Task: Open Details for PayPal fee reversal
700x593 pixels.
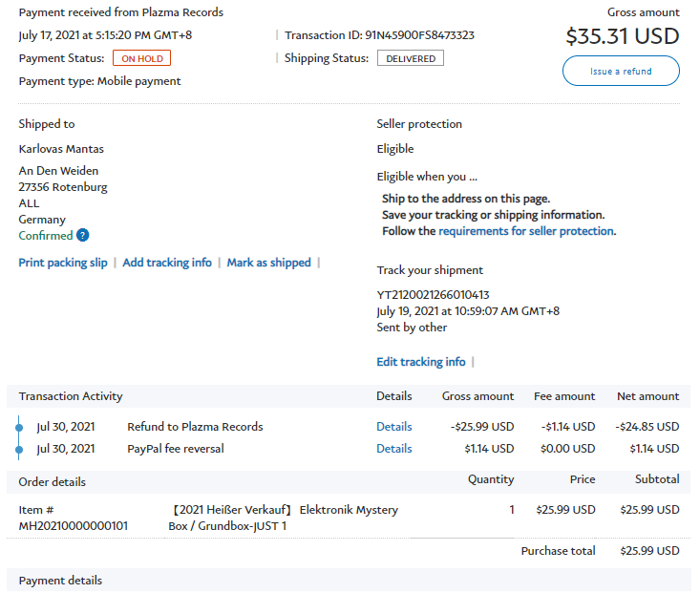Action: pyautogui.click(x=393, y=449)
